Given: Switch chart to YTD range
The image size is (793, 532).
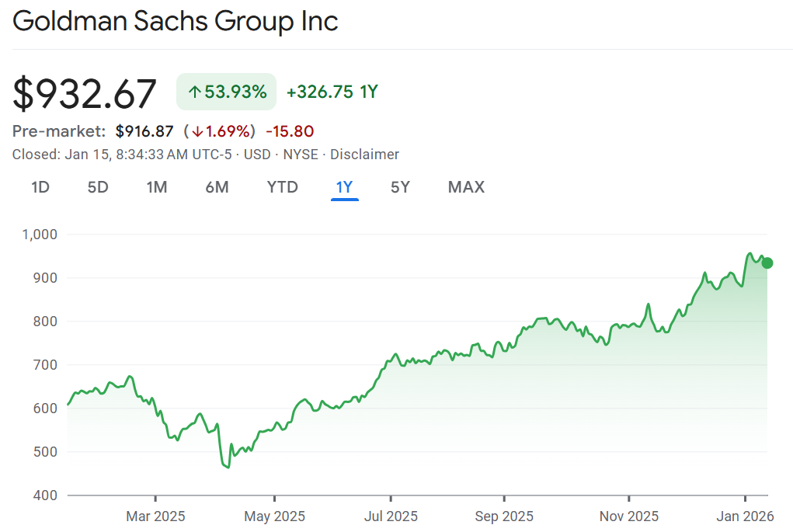Looking at the screenshot, I should tap(283, 187).
